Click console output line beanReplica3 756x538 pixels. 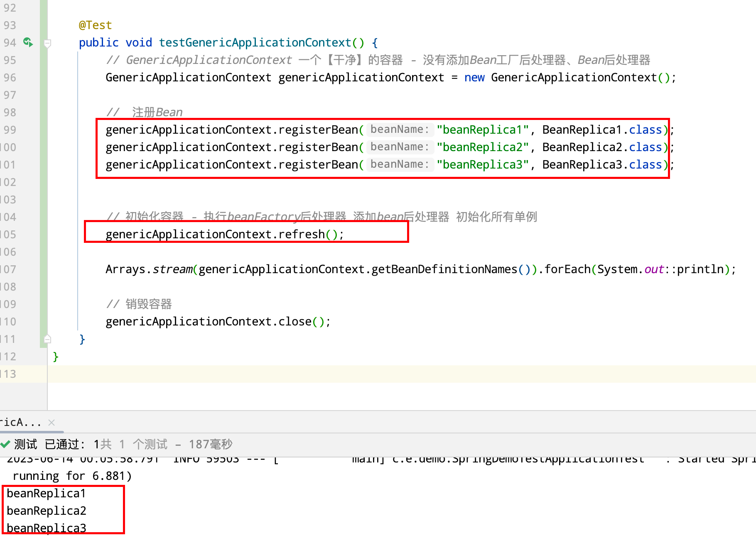[x=46, y=528]
